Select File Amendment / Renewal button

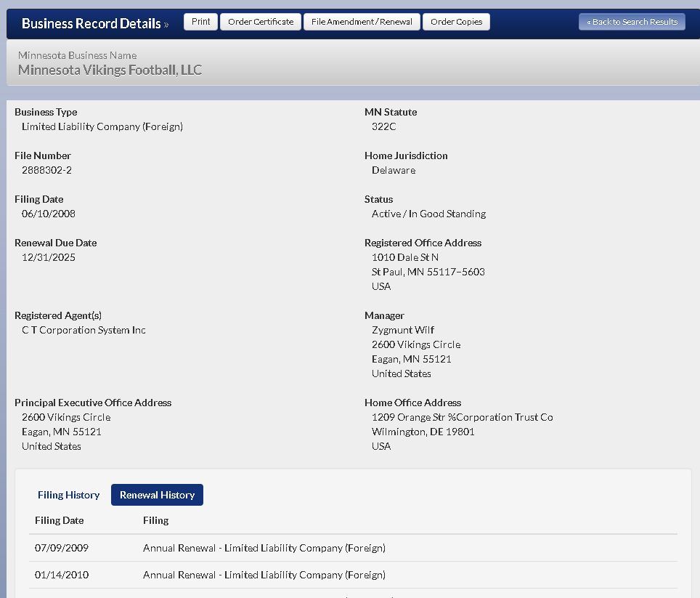coord(362,22)
